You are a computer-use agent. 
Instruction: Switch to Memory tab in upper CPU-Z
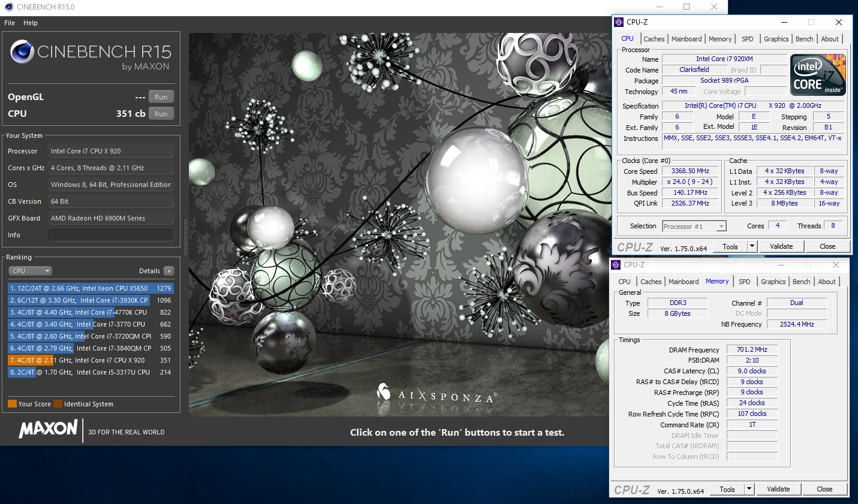[720, 39]
